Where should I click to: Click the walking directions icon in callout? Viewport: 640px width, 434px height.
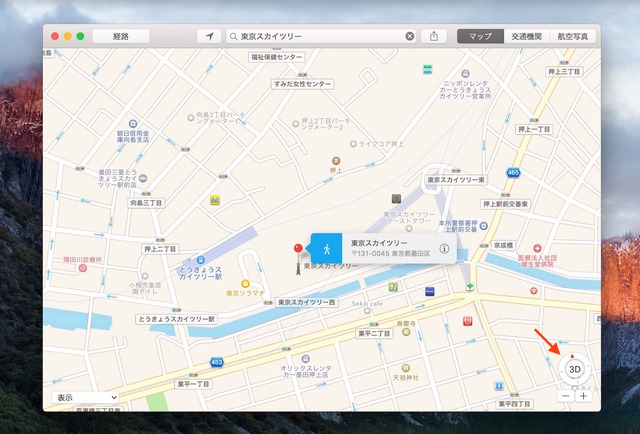click(x=327, y=249)
